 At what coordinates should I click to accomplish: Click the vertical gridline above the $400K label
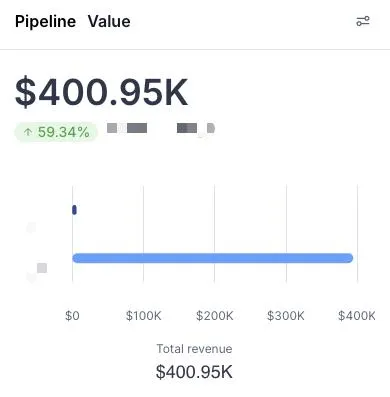coord(357,234)
